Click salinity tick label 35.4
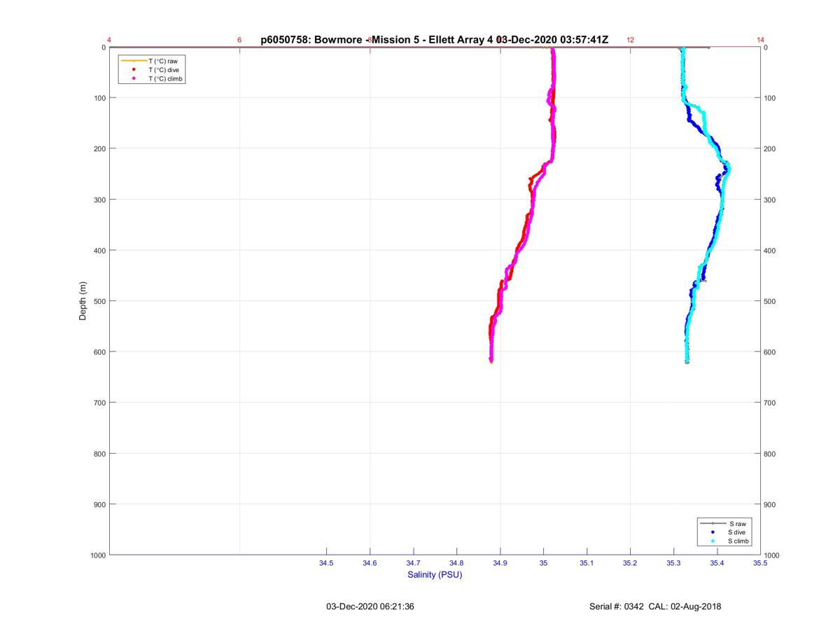Viewport: 840px width, 624px height. (x=717, y=563)
